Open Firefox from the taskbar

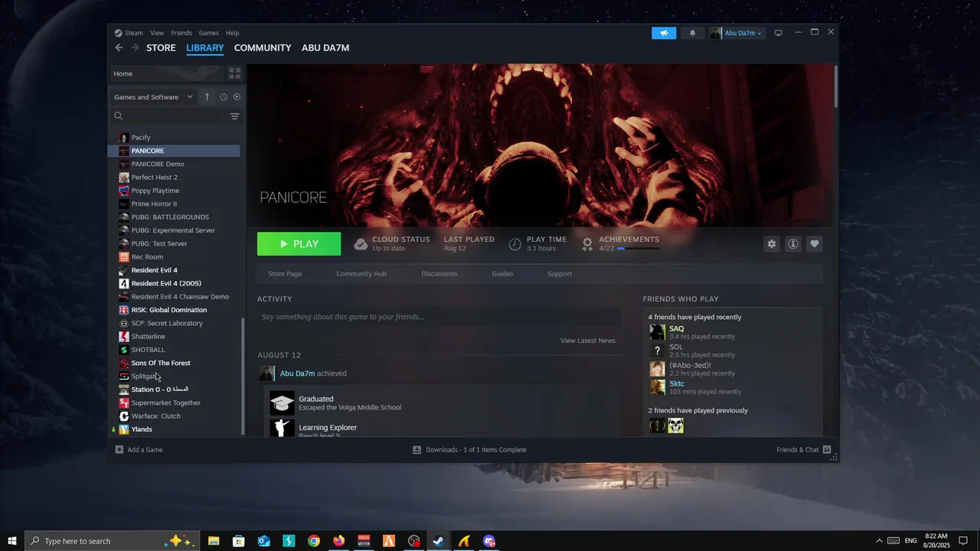(338, 541)
